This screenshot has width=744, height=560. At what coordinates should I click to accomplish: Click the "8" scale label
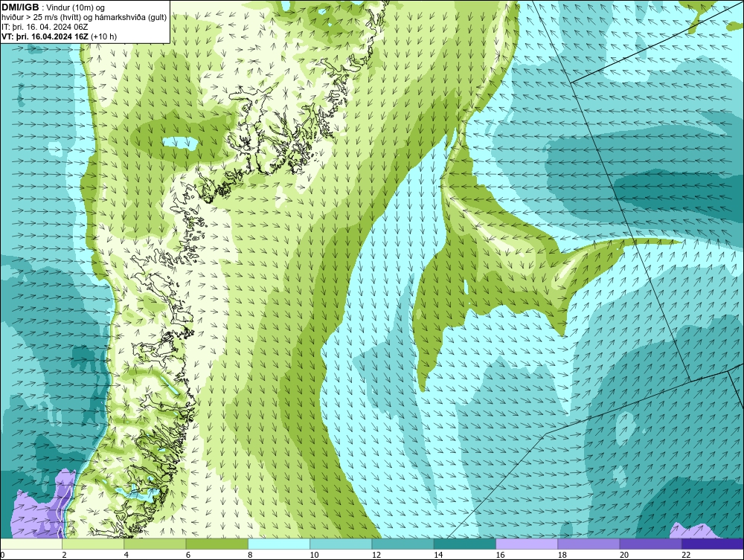pyautogui.click(x=250, y=556)
